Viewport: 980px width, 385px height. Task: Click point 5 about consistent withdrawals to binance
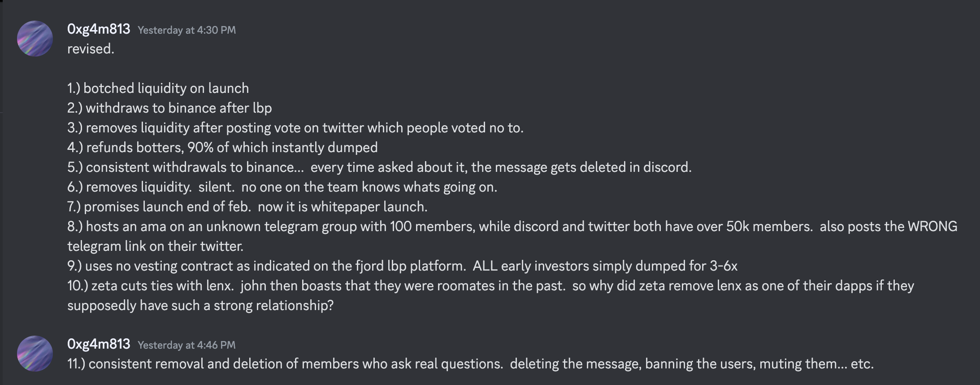coord(379,167)
